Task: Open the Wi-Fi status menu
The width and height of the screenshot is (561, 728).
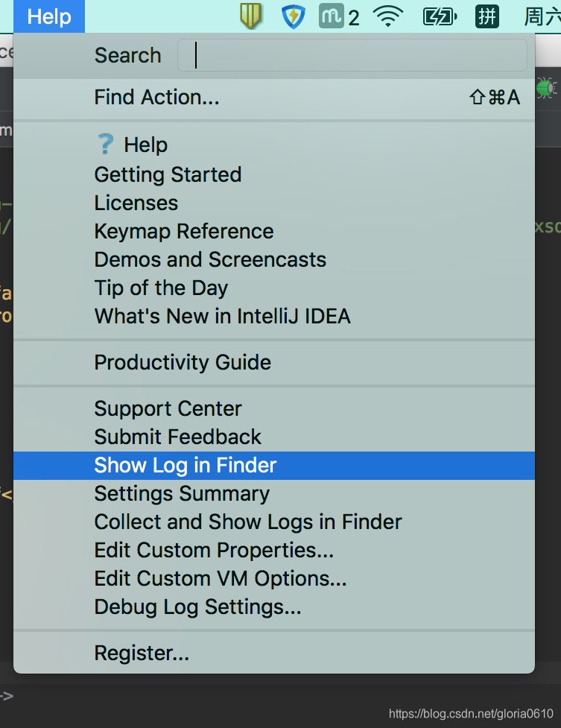Action: click(x=388, y=16)
